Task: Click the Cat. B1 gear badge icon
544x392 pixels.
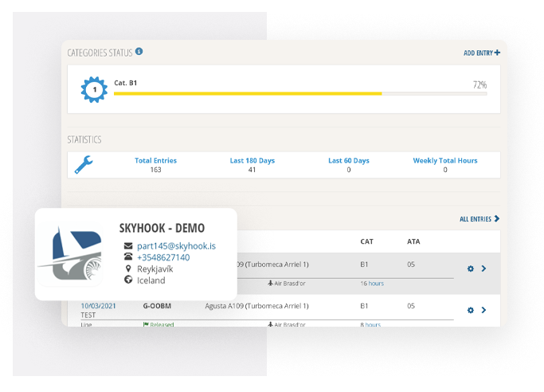Action: click(x=94, y=89)
